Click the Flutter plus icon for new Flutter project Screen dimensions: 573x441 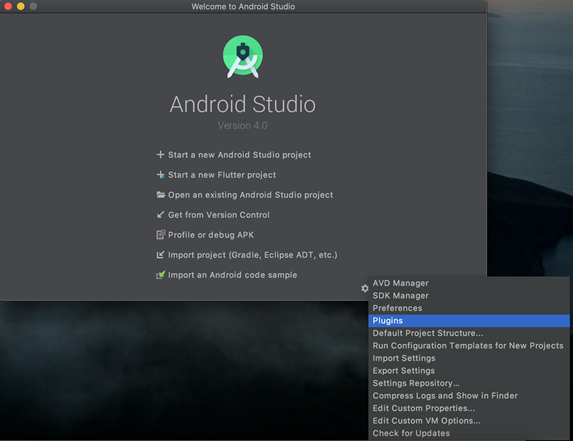coord(160,175)
